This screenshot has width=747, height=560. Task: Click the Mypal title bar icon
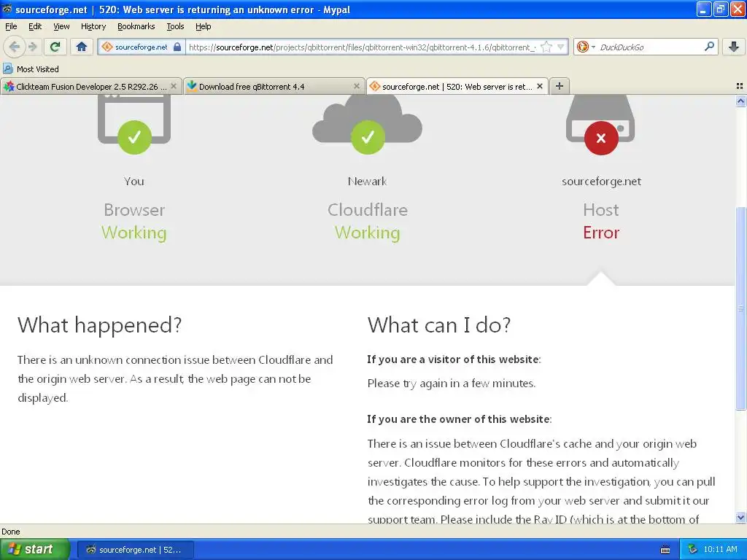pos(7,9)
